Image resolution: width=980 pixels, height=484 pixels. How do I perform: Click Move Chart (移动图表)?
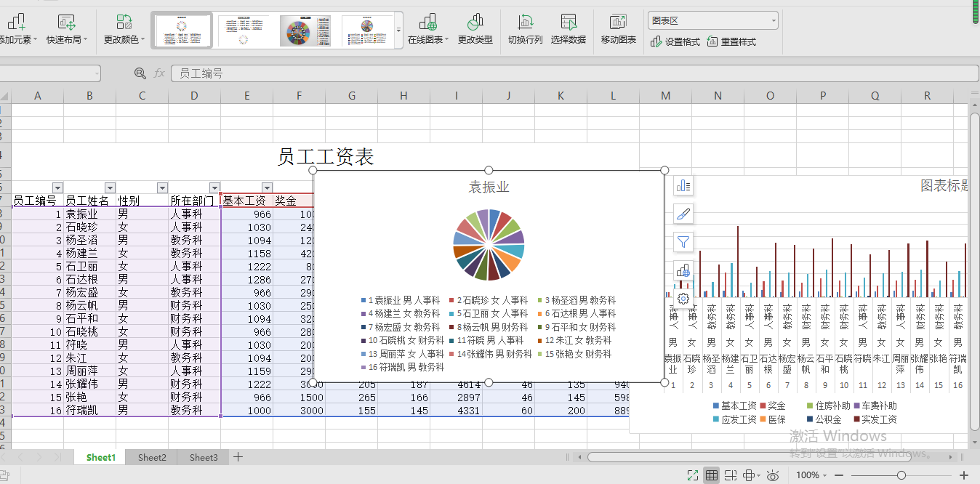(x=619, y=30)
